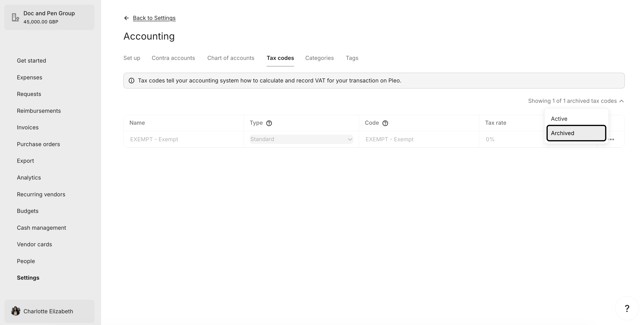The image size is (644, 325).
Task: Switch to the Chart of accounts tab
Action: point(231,58)
